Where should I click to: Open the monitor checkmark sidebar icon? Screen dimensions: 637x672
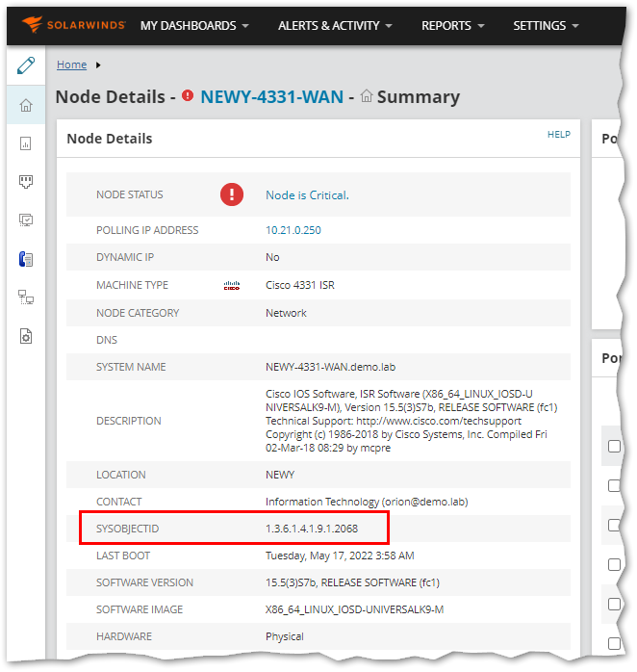coord(26,220)
